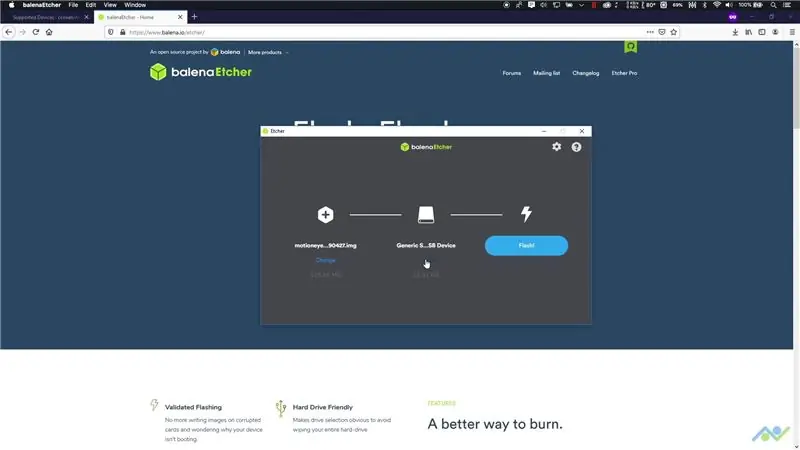Bookmark this page with star icon
Viewport: 800px width, 450px height.
[673, 32]
